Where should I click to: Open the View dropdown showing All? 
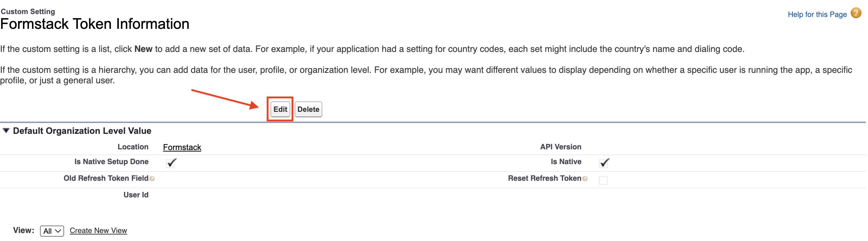tap(52, 231)
